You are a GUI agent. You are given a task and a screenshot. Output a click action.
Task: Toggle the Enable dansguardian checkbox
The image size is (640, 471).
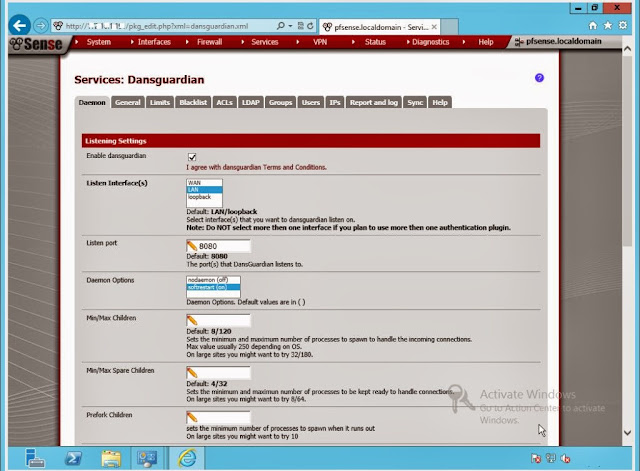pyautogui.click(x=192, y=157)
